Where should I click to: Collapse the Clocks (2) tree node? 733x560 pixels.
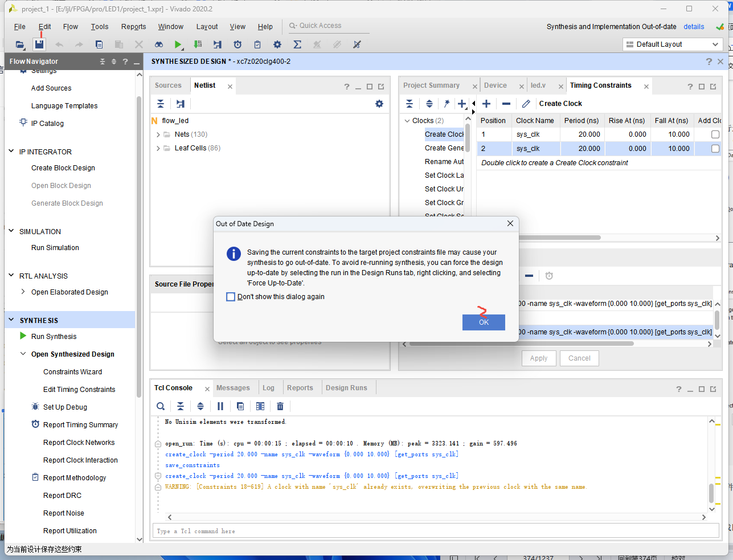coord(407,121)
